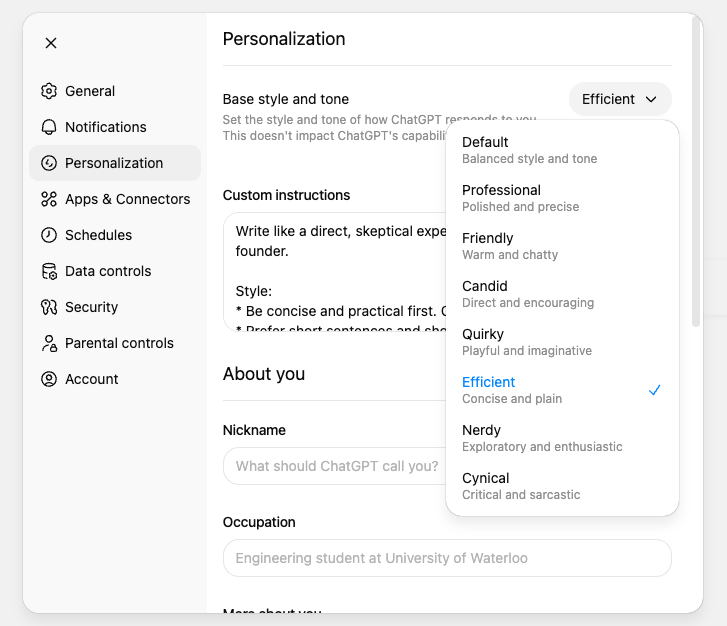Click the Personalization page heading
Screen dimensions: 727x626
(x=284, y=39)
